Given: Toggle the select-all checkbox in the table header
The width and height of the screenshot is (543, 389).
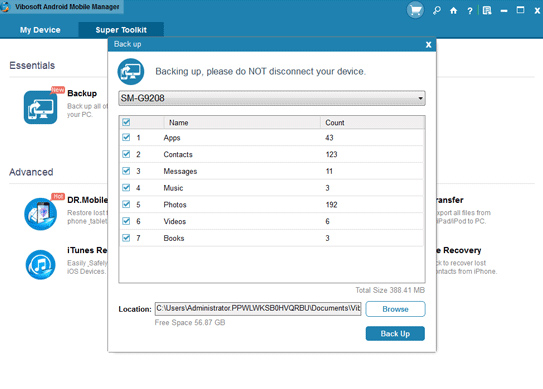Looking at the screenshot, I should pos(126,122).
